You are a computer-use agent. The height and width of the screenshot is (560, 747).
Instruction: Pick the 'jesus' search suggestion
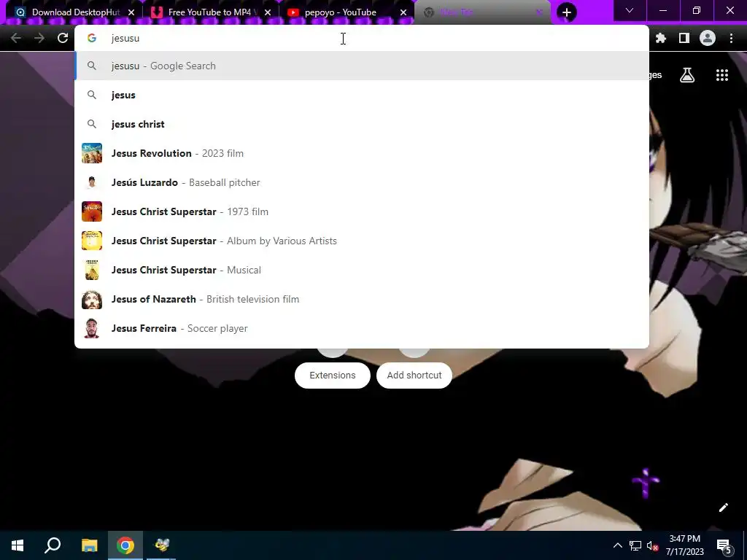(x=362, y=95)
